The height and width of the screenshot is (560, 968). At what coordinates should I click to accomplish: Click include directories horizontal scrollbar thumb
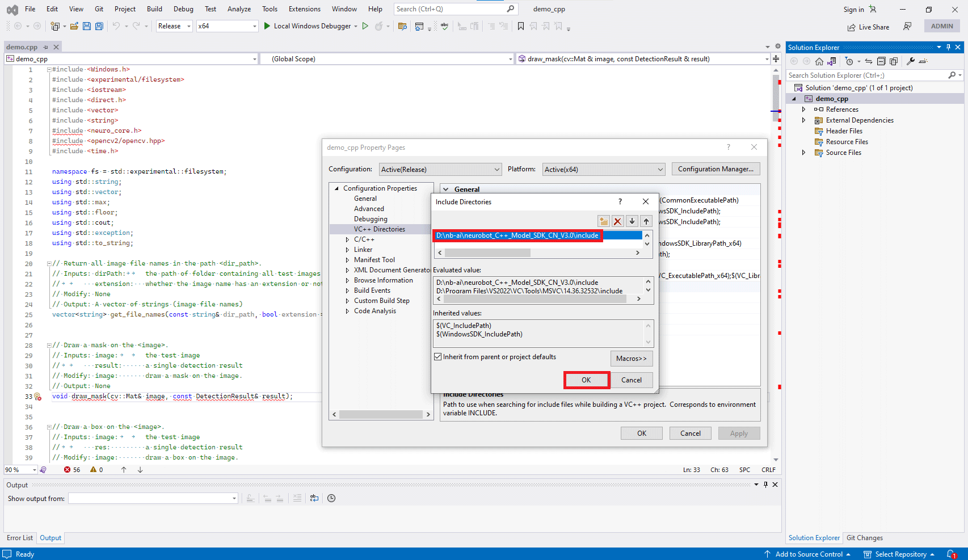(x=487, y=253)
